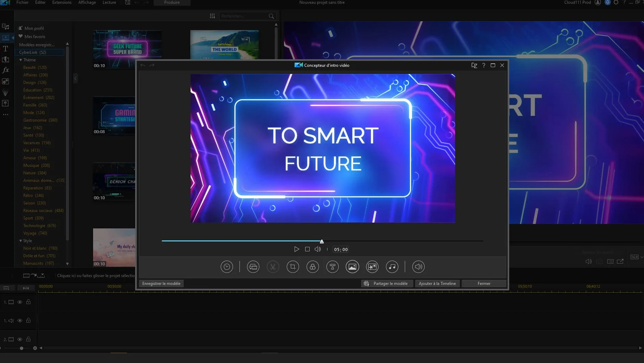
Task: Open the Extensions menu
Action: (x=62, y=2)
